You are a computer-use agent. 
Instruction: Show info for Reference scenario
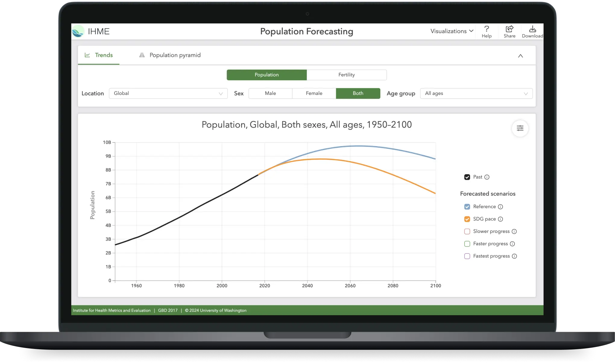[500, 207]
